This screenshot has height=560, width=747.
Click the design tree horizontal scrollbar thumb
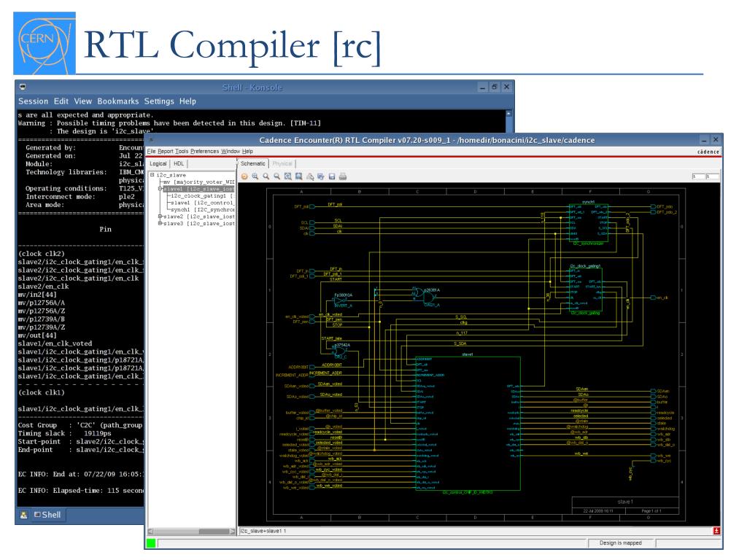pyautogui.click(x=214, y=531)
